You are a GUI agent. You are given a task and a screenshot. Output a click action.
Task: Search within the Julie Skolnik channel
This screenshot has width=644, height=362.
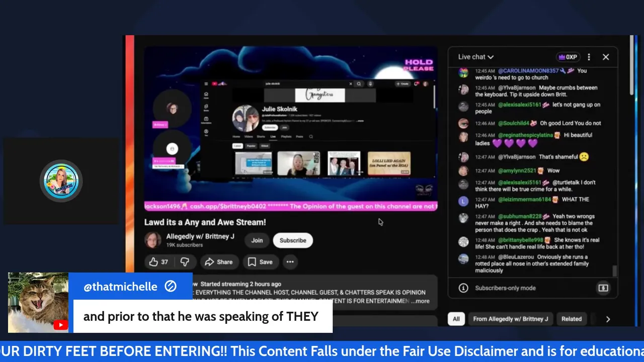[x=311, y=137]
